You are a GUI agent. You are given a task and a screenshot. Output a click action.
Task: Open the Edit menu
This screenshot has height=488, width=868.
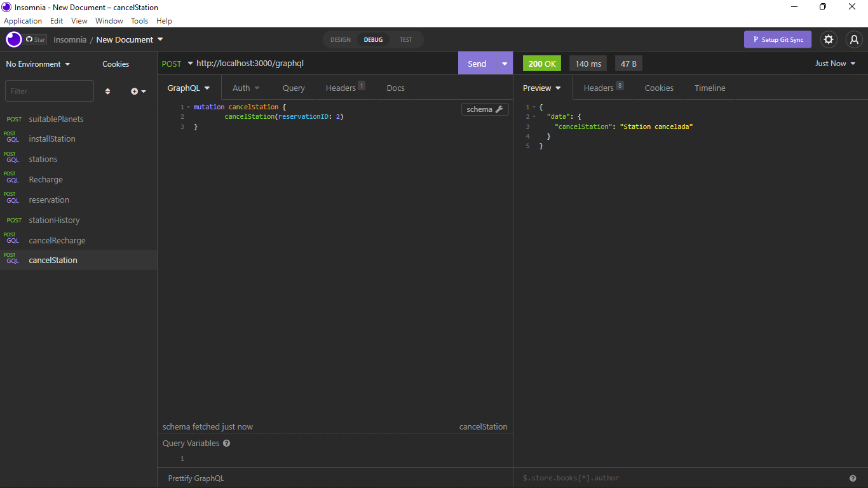pos(57,21)
